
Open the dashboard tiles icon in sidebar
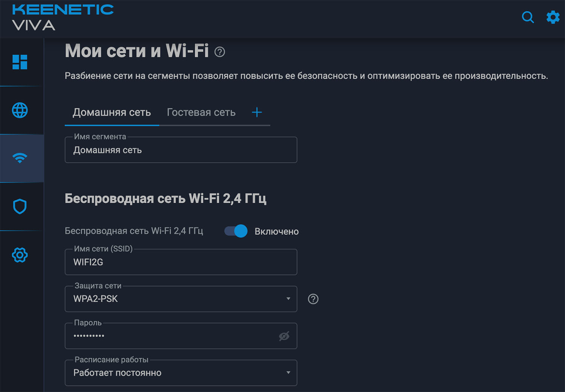click(x=20, y=62)
